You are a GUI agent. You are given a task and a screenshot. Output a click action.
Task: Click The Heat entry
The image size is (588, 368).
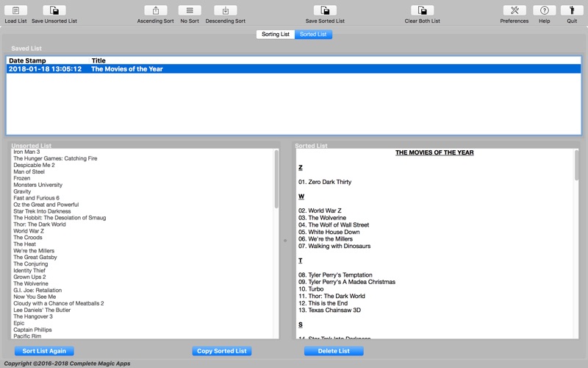click(25, 244)
